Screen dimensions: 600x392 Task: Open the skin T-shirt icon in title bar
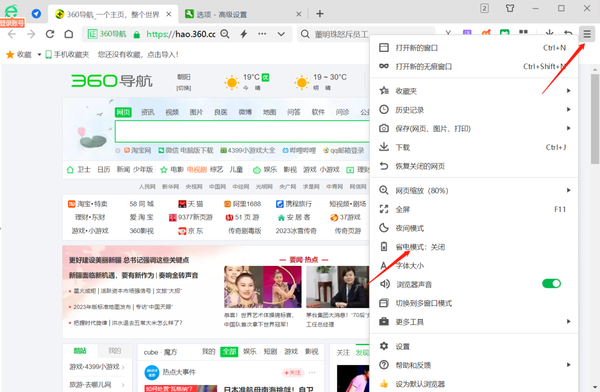510,8
